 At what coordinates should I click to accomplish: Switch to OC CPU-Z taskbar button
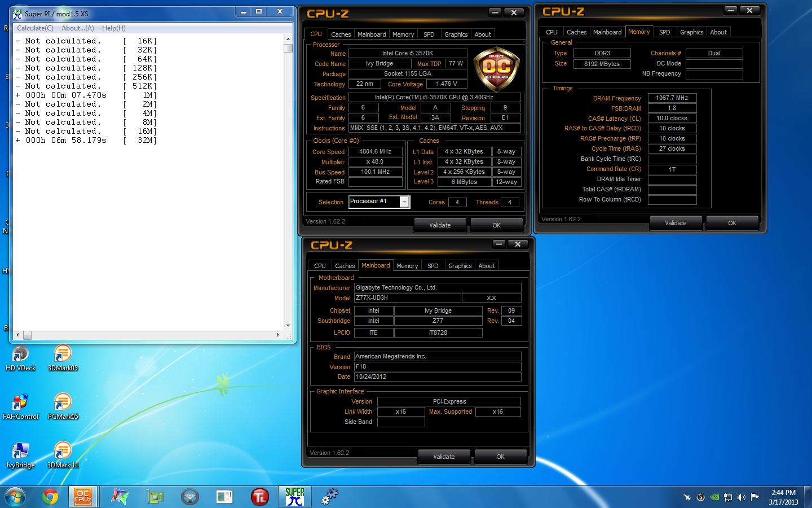pyautogui.click(x=83, y=497)
